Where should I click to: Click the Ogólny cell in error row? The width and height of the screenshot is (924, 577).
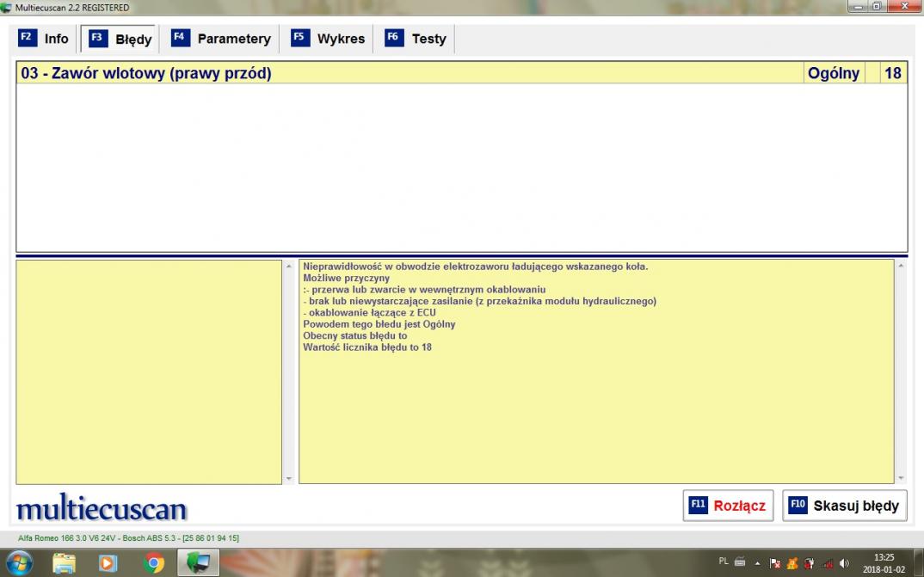point(834,73)
